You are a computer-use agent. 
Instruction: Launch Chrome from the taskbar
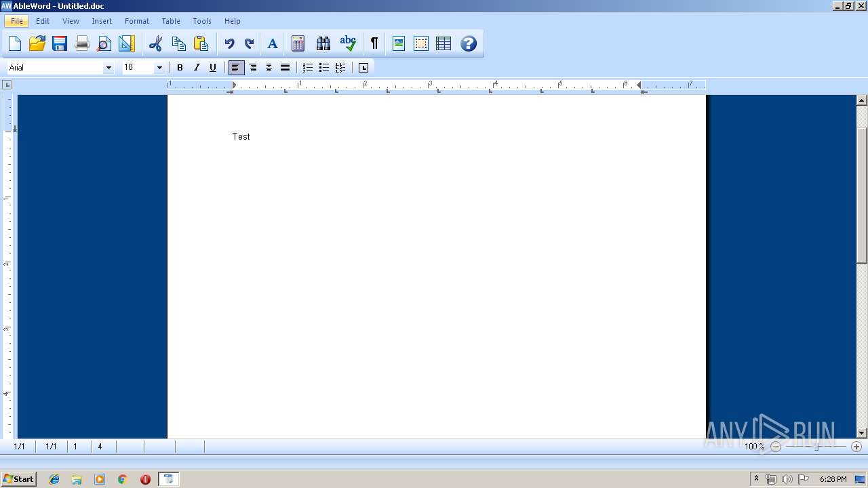122,479
